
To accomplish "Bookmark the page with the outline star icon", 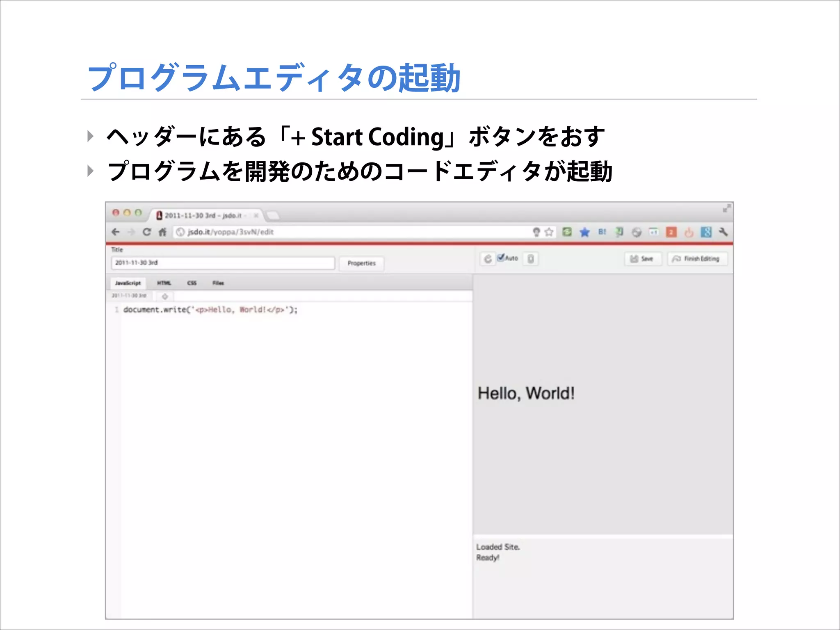I will coord(549,232).
